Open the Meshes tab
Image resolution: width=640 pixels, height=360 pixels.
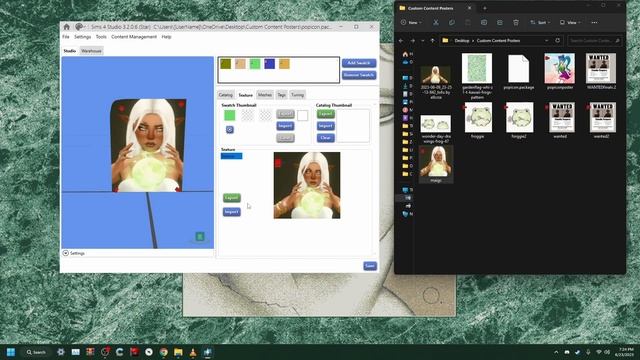(264, 95)
